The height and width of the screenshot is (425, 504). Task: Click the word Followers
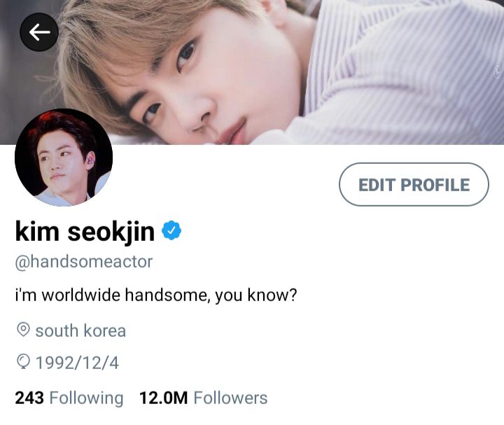(230, 398)
